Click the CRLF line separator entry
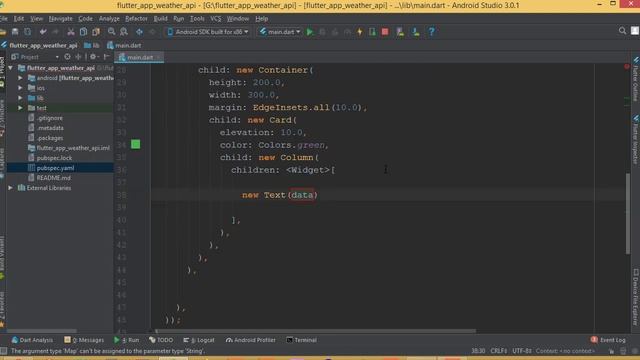The width and height of the screenshot is (640, 360). [499, 351]
